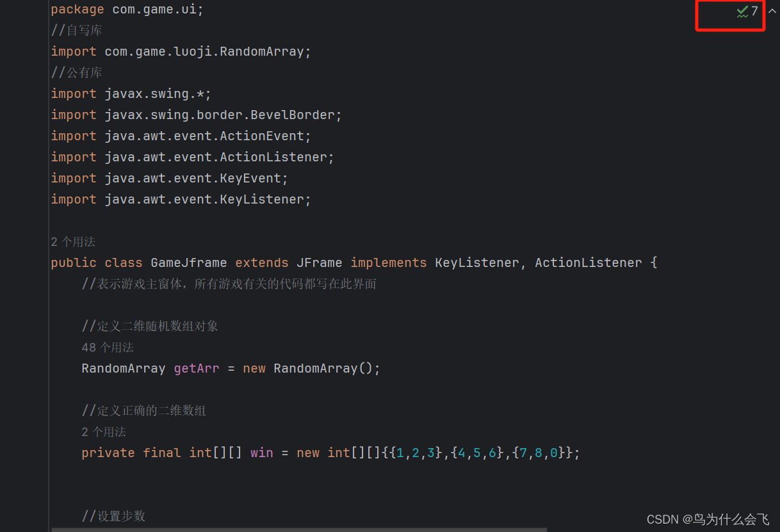Open usages via '2 个用法' above GameJframe class
This screenshot has height=532, width=780.
click(x=72, y=241)
